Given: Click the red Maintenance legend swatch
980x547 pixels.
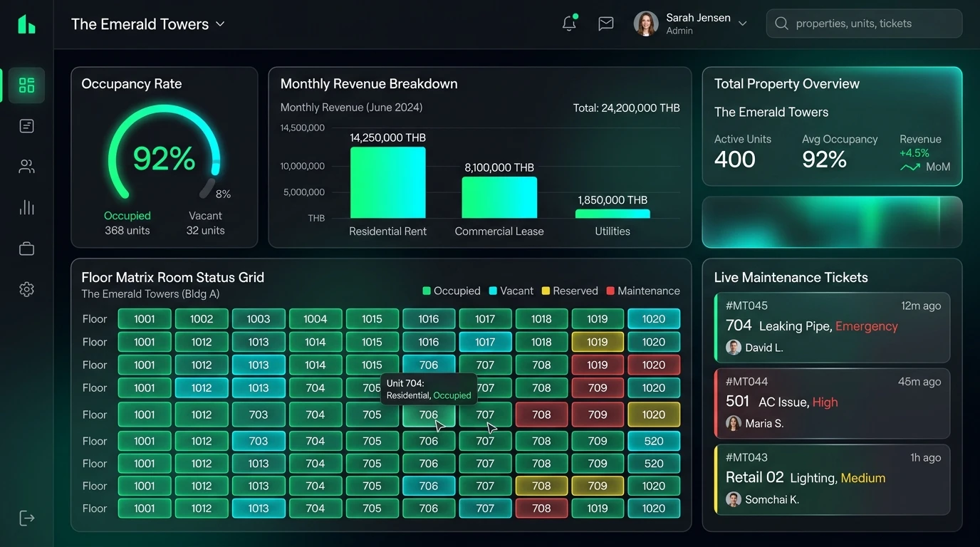Looking at the screenshot, I should coord(610,291).
